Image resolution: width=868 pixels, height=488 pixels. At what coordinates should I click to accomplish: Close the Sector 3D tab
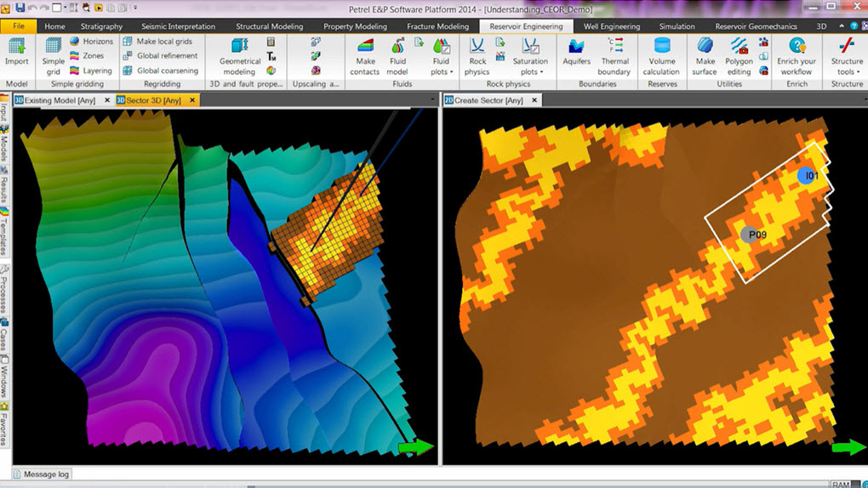(192, 100)
